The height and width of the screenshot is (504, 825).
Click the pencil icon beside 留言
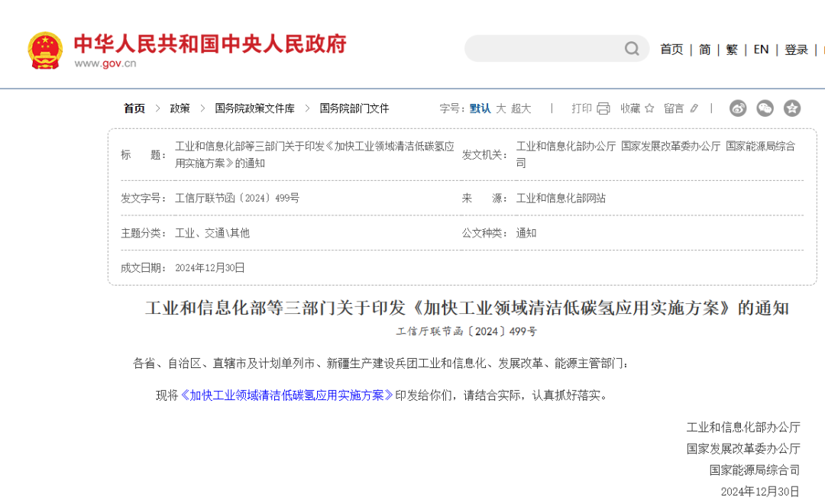[x=694, y=108]
